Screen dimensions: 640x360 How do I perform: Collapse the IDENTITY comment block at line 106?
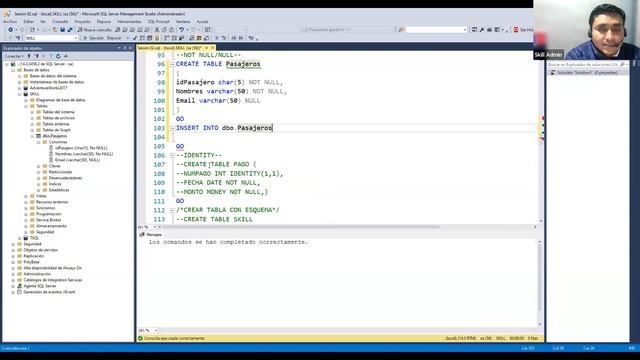[172, 156]
